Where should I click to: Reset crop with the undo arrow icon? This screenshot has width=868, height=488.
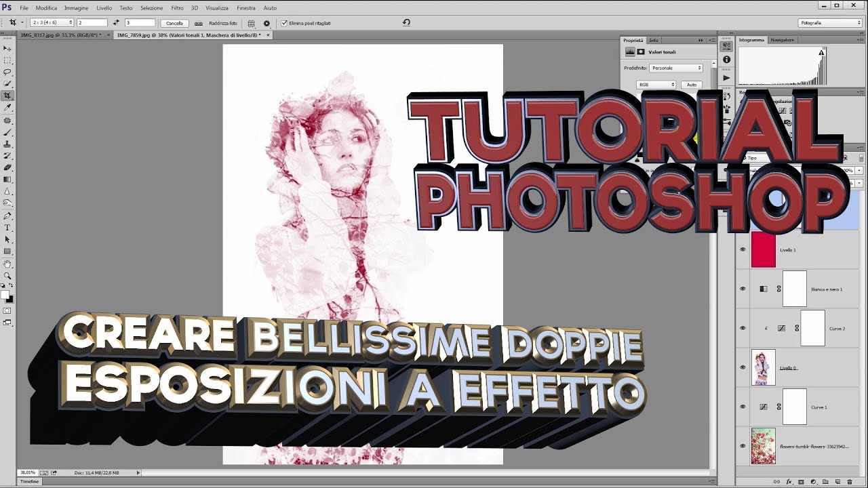tap(406, 22)
